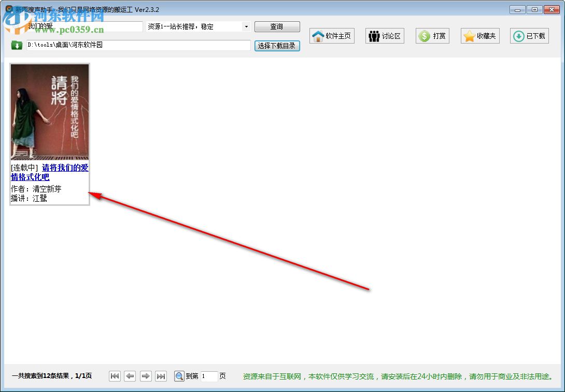Go to the last page
The height and width of the screenshot is (392, 565).
[161, 376]
